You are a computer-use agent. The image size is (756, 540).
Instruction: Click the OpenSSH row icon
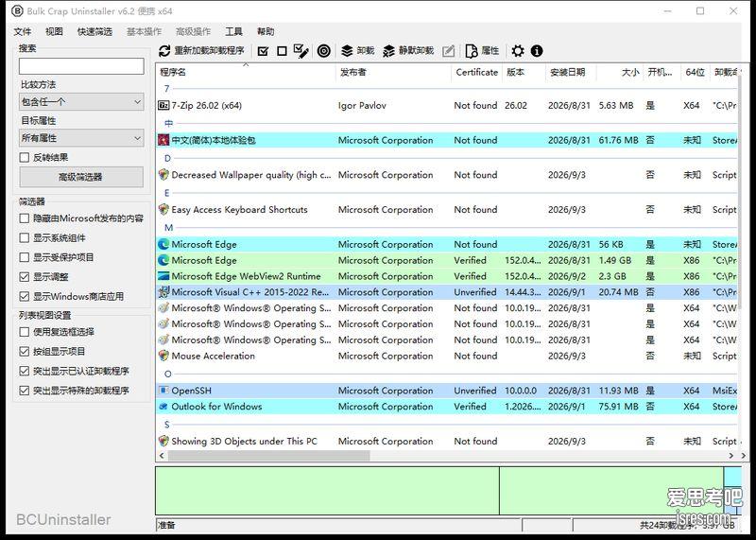[163, 391]
